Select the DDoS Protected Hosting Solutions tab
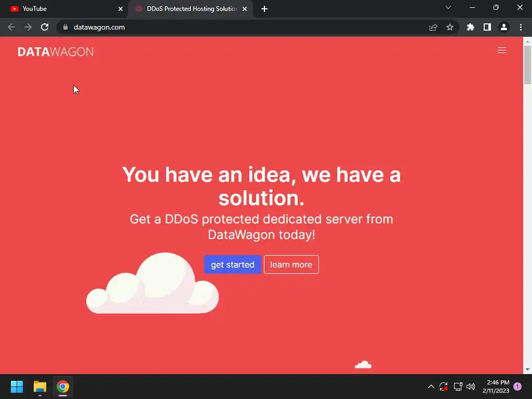The width and height of the screenshot is (532, 399). click(190, 9)
